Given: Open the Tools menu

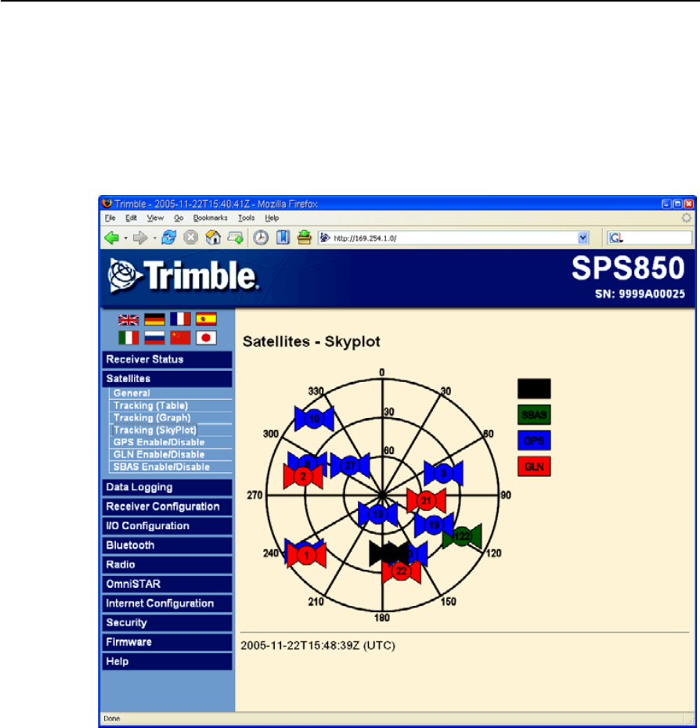Looking at the screenshot, I should coord(246,218).
